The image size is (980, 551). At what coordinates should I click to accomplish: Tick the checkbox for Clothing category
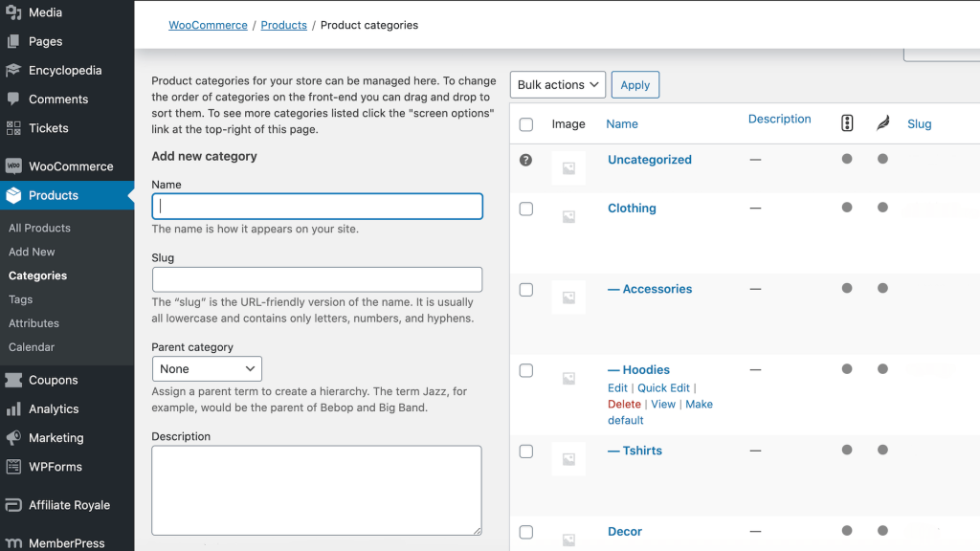526,209
